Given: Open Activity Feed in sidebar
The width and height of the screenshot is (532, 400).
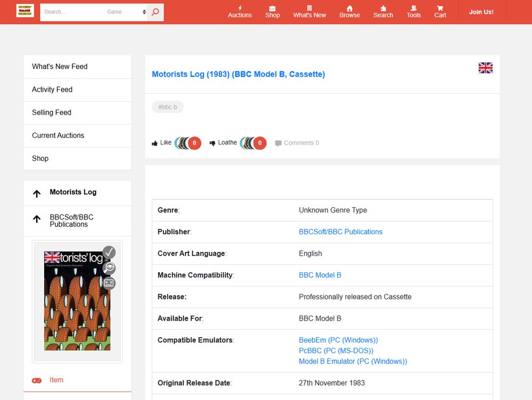Looking at the screenshot, I should coord(77,89).
